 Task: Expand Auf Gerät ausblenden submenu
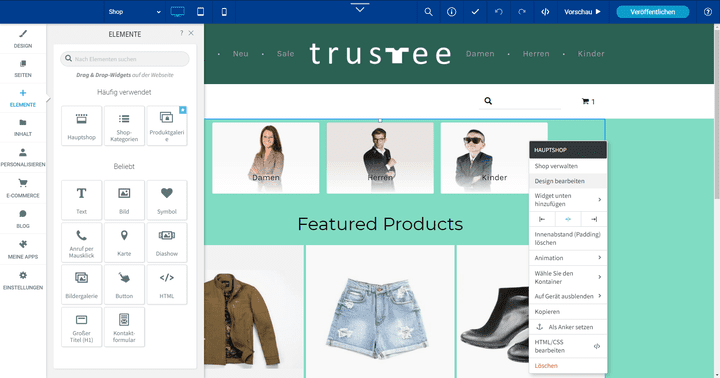point(568,296)
